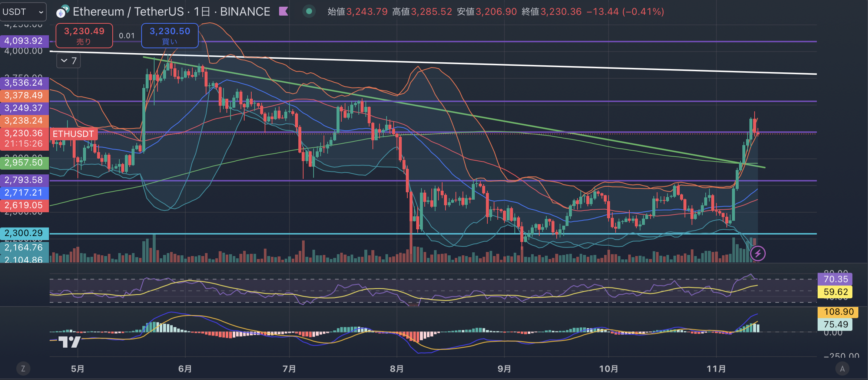Click the 3,230.50 buy button

(170, 36)
